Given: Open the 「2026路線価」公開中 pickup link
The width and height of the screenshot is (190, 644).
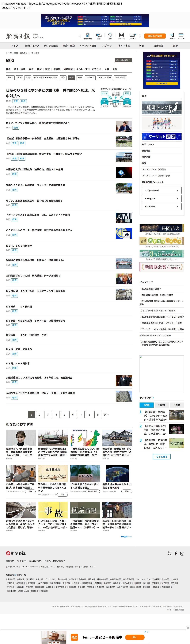Looking at the screenshot, I should tap(150, 289).
